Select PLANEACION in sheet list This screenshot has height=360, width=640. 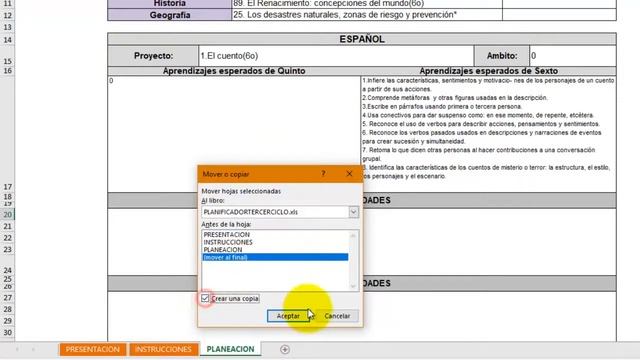click(223, 249)
